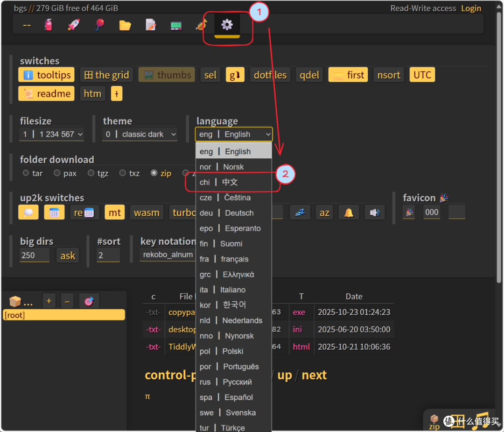The image size is (504, 432).
Task: Toggle the re calendar up2k switch
Action: [84, 212]
